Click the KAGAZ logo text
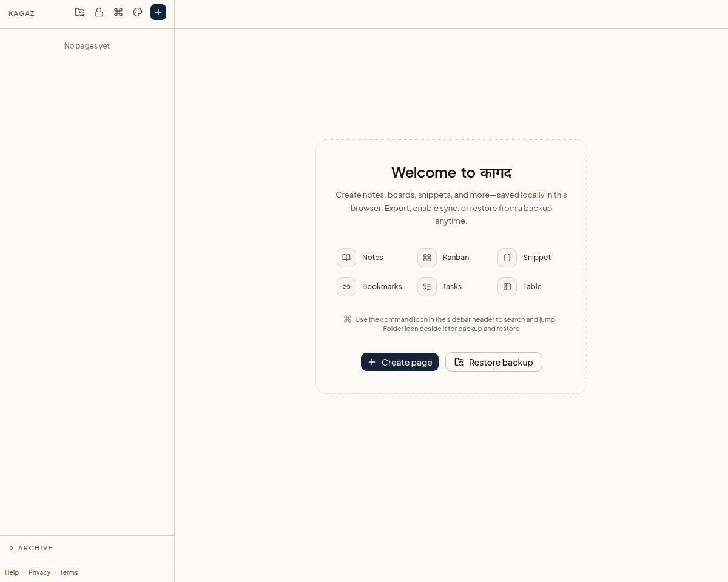The height and width of the screenshot is (582, 728). tap(22, 13)
